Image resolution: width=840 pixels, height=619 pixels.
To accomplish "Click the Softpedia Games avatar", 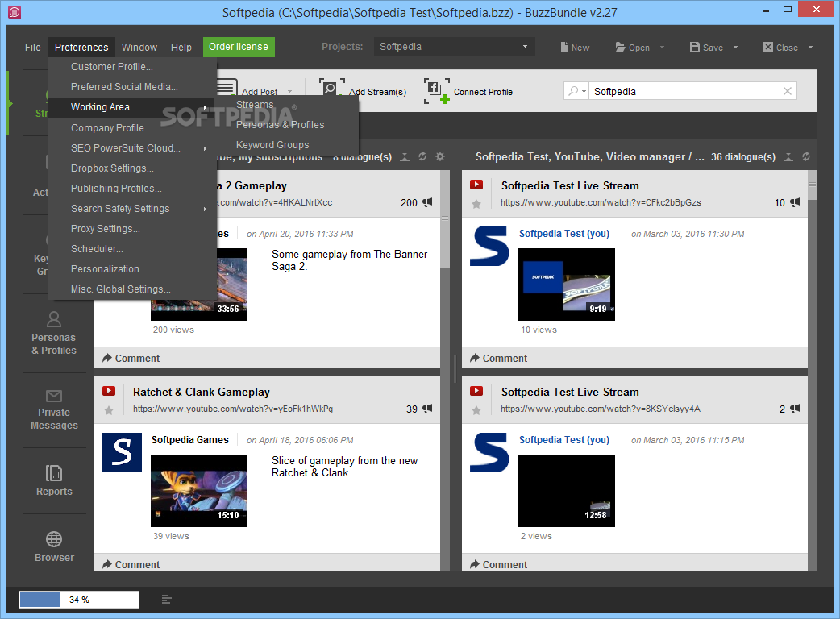I will coord(123,452).
